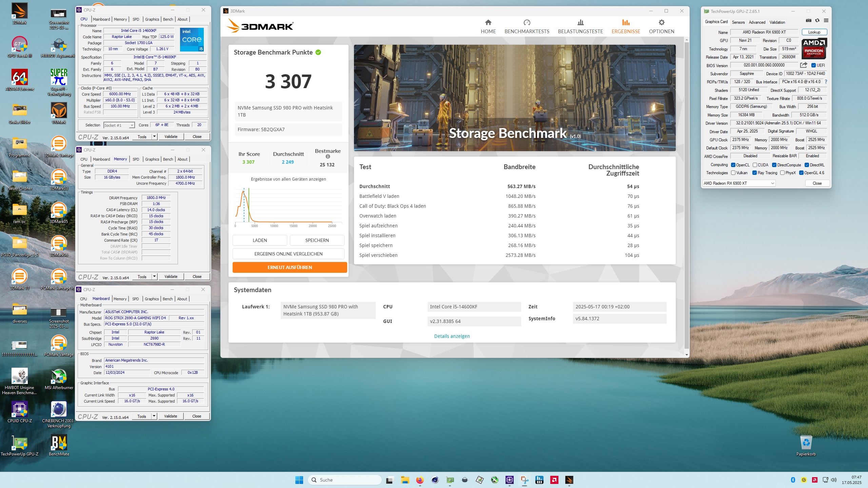Click LADEN button in 3DMark

click(x=260, y=240)
